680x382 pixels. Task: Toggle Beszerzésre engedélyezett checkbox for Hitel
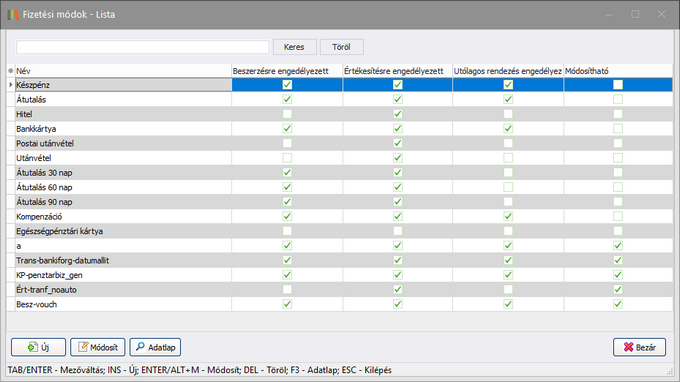287,114
